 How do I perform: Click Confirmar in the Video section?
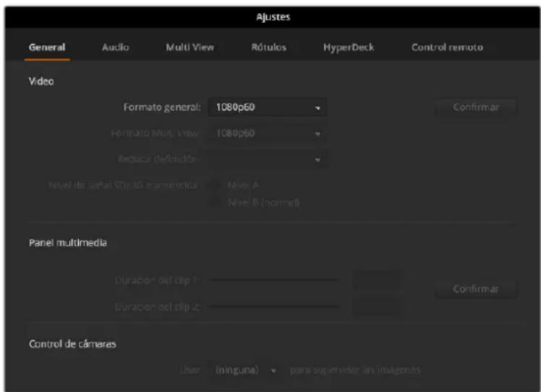(x=476, y=107)
